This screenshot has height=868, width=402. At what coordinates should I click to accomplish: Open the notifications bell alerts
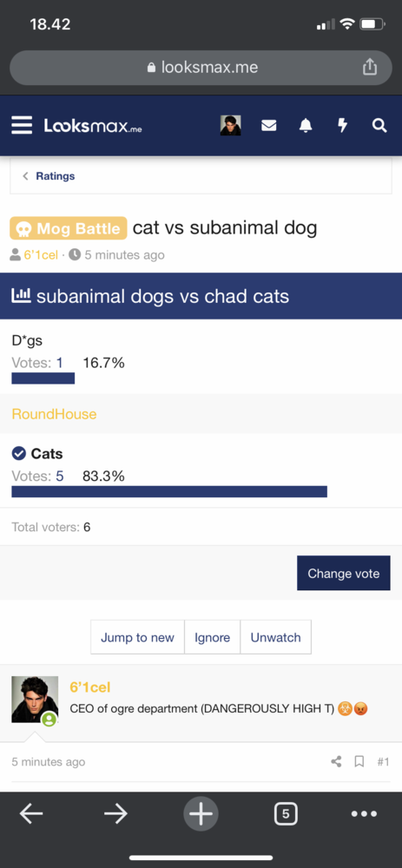point(306,126)
